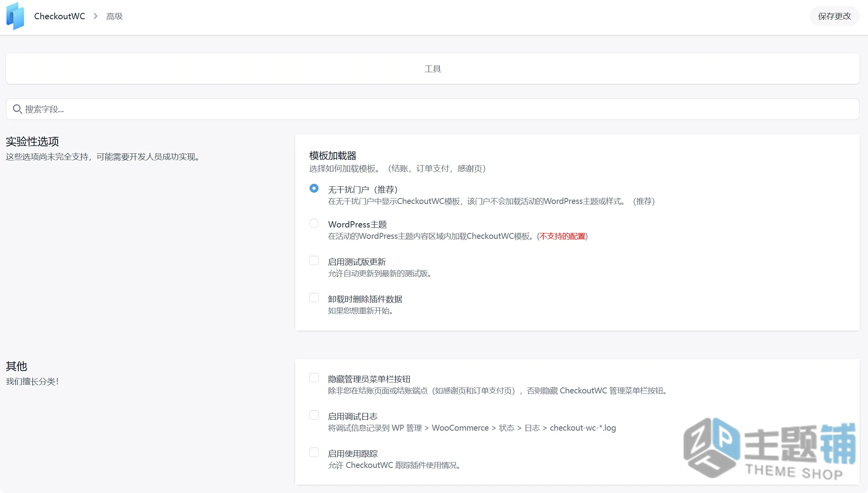Image resolution: width=868 pixels, height=493 pixels.
Task: Click the 我们擅长分类! description text
Action: [x=32, y=381]
